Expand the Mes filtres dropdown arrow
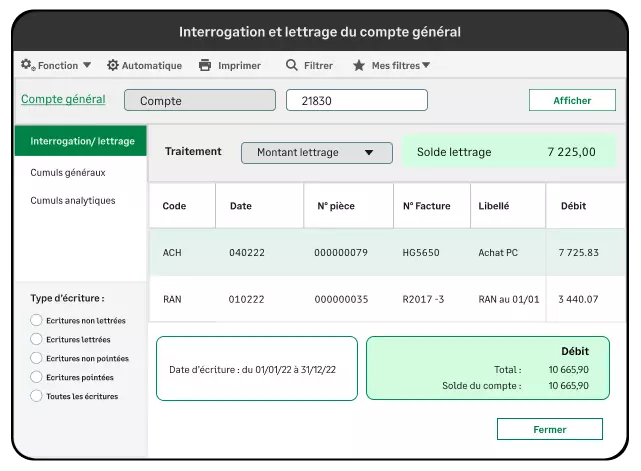 pos(426,65)
